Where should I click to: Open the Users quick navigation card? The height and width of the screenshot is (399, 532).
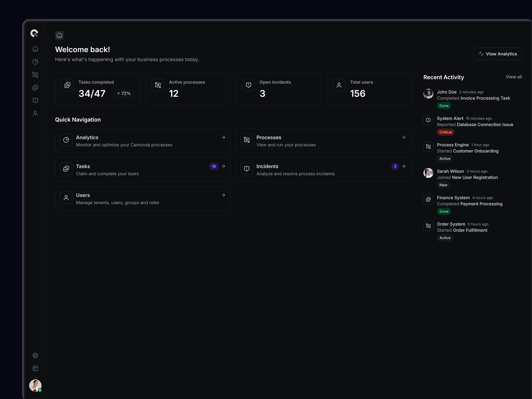[x=143, y=199]
